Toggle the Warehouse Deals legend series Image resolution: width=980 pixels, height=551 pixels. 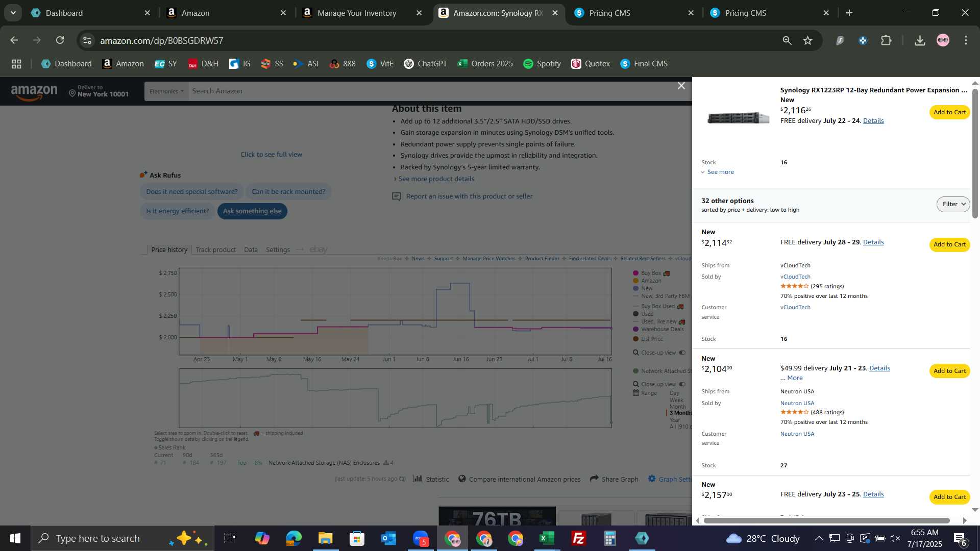coord(658,329)
